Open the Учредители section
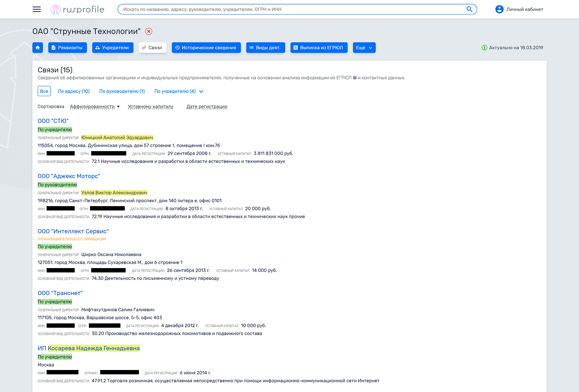The image size is (579, 392). point(113,47)
